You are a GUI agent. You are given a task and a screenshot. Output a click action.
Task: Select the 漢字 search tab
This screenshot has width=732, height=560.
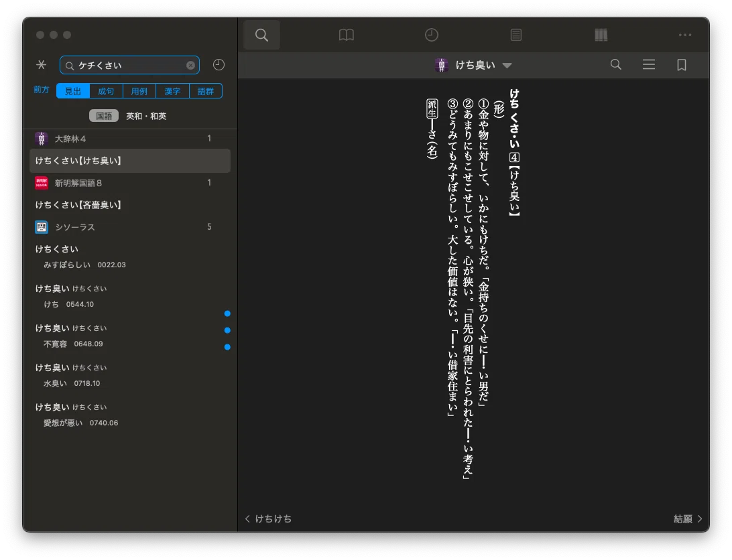172,91
